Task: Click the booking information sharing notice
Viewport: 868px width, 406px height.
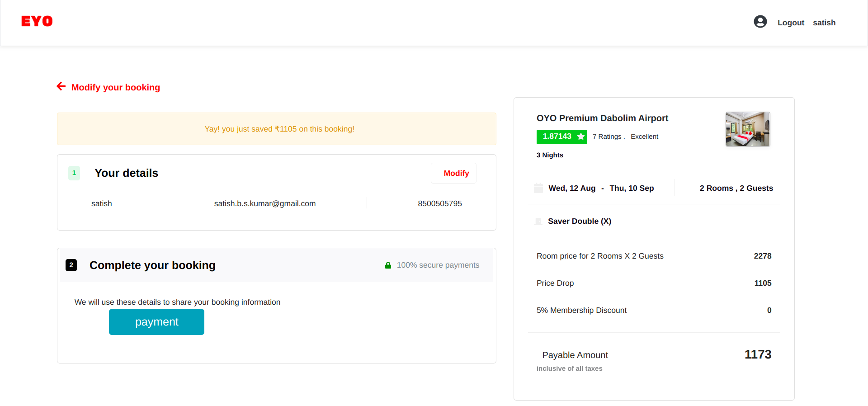Action: click(177, 302)
